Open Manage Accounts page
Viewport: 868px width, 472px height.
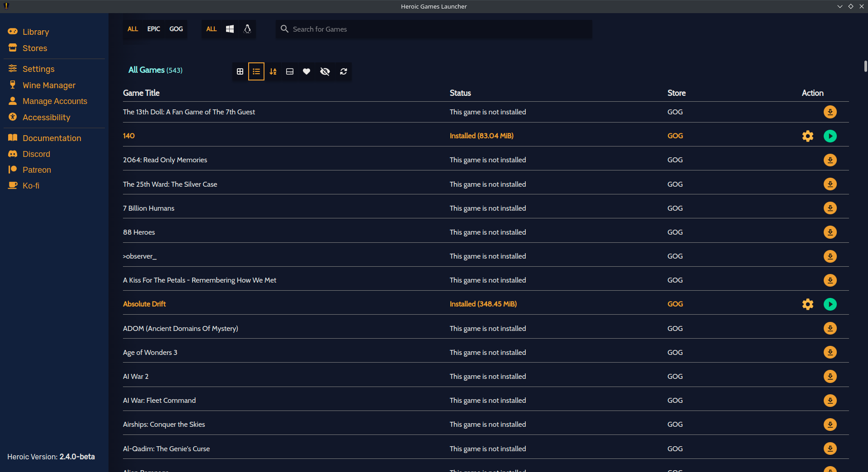coord(55,101)
